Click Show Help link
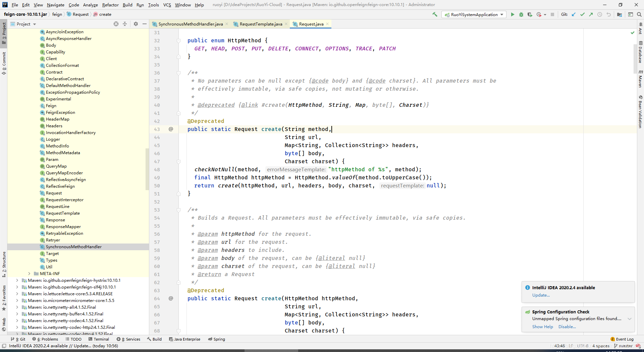 (x=543, y=327)
